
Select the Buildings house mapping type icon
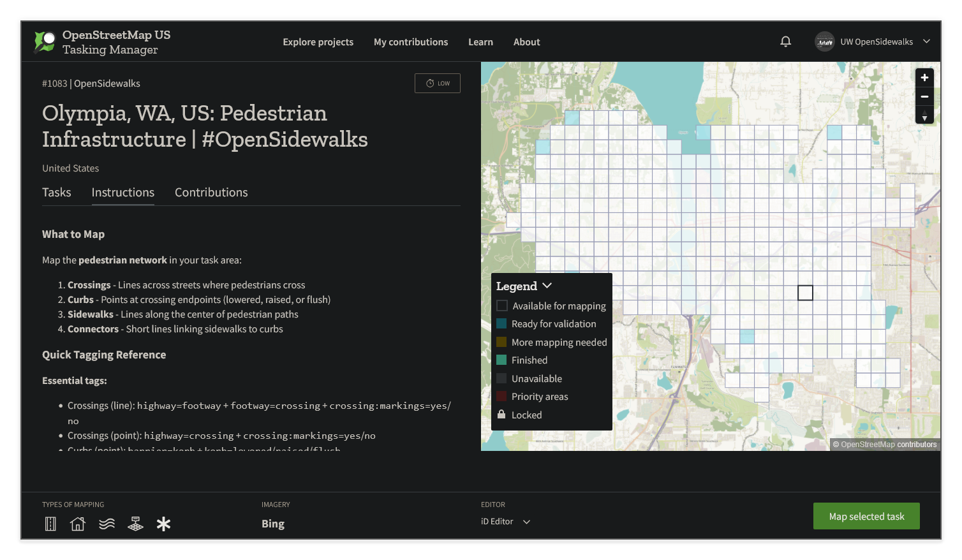click(x=78, y=524)
